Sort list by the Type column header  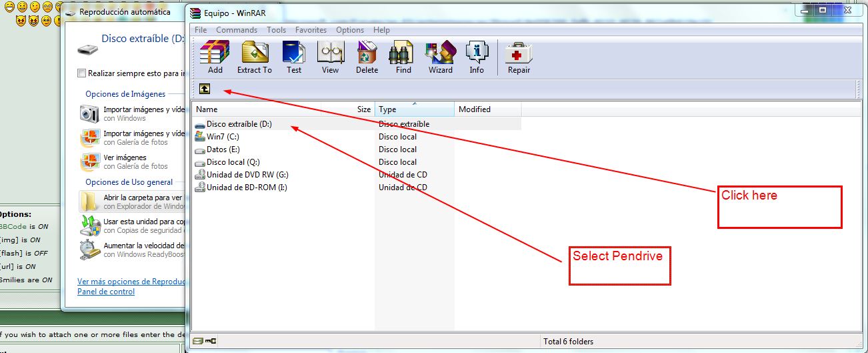(x=413, y=109)
